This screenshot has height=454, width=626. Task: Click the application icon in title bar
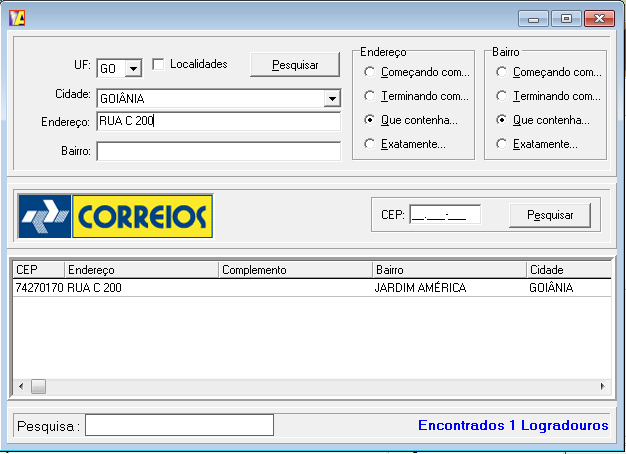[x=16, y=17]
